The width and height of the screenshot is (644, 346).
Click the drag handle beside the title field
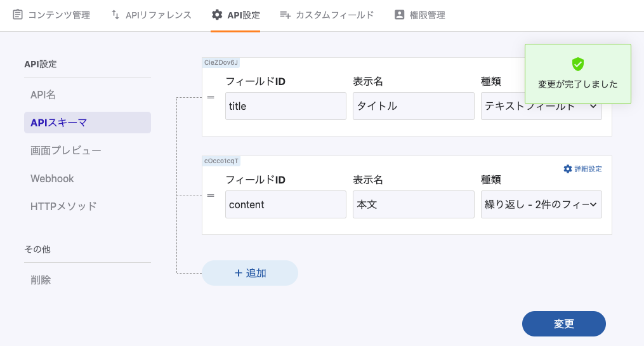(211, 98)
